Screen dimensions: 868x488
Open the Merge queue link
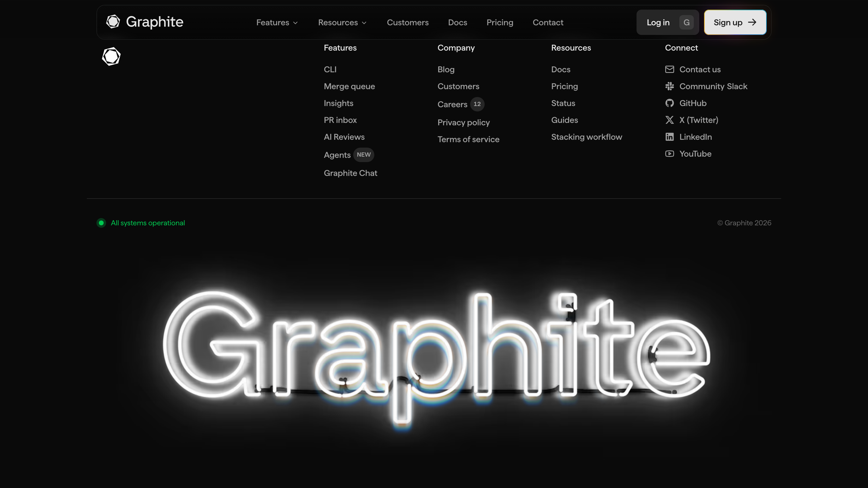[349, 86]
